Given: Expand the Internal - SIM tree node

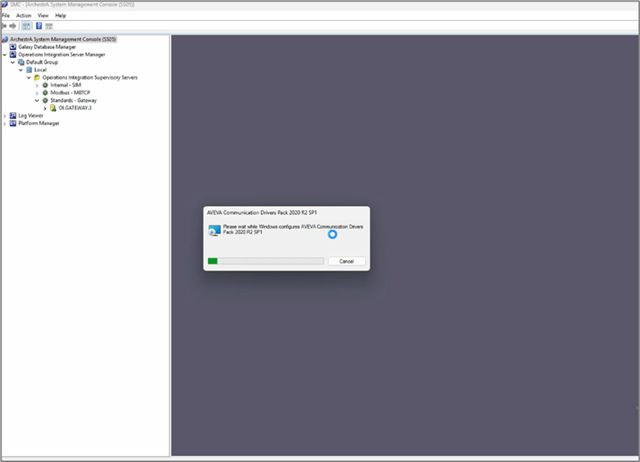Looking at the screenshot, I should pyautogui.click(x=37, y=85).
